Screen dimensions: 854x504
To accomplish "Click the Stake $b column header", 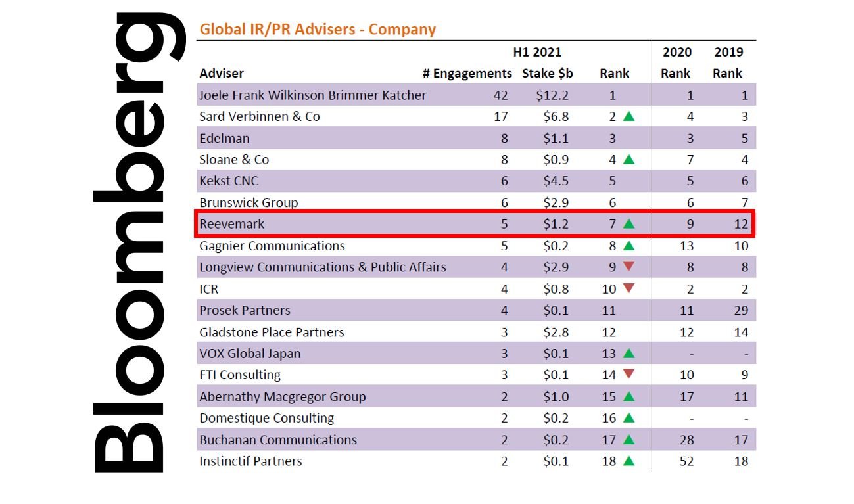I will tap(548, 74).
